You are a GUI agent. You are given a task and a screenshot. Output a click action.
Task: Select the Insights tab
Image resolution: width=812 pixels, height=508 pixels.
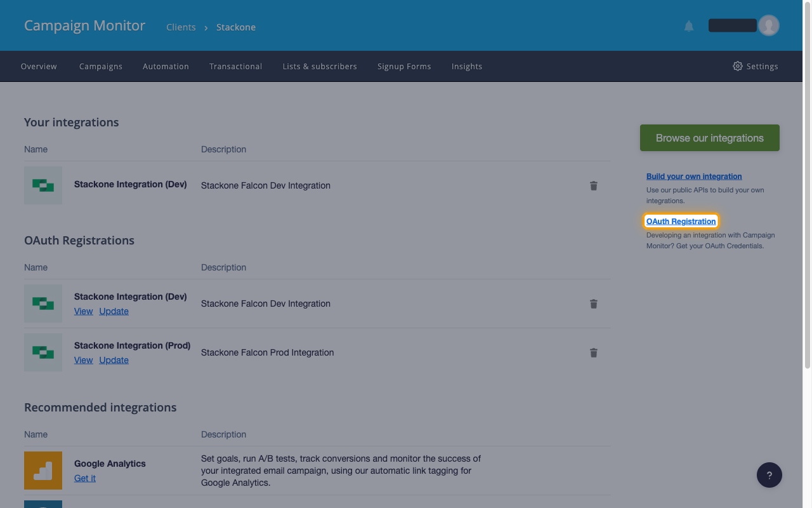tap(467, 66)
